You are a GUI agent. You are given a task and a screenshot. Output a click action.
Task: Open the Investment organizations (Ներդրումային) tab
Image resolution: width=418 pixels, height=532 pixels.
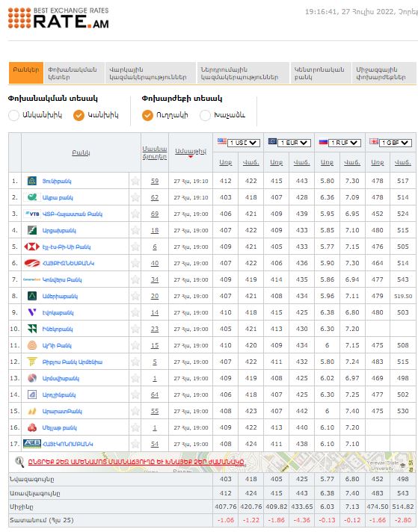[x=243, y=72]
